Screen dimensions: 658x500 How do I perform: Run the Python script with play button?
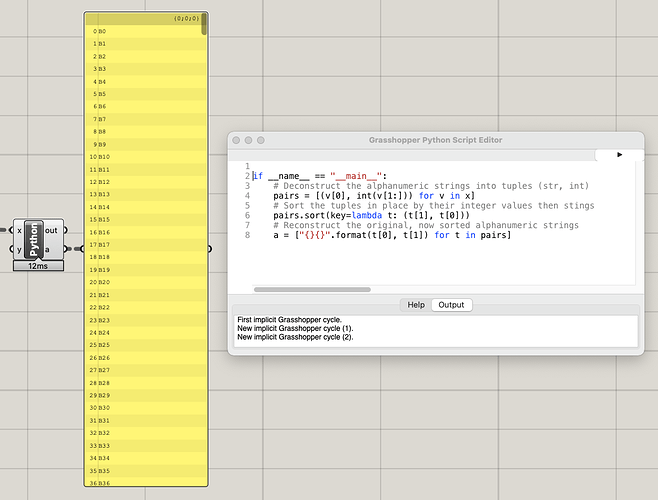619,155
